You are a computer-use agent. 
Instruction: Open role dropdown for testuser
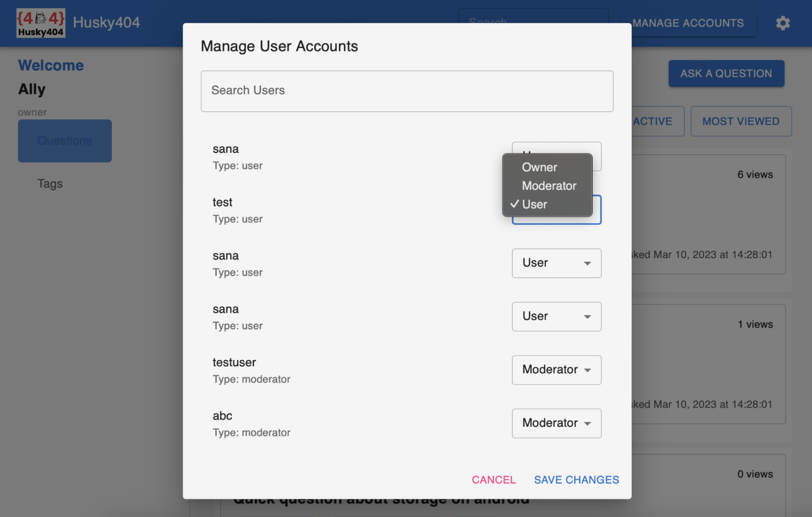point(556,370)
